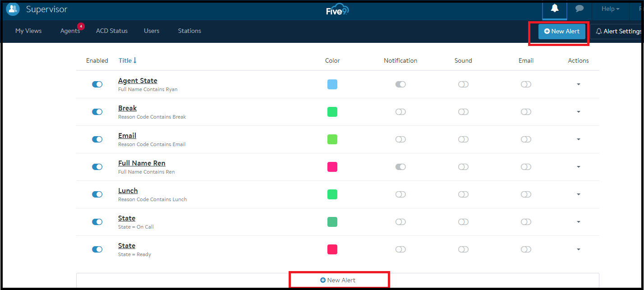This screenshot has width=644, height=290.
Task: Select the Five9 logo
Action: [x=337, y=9]
